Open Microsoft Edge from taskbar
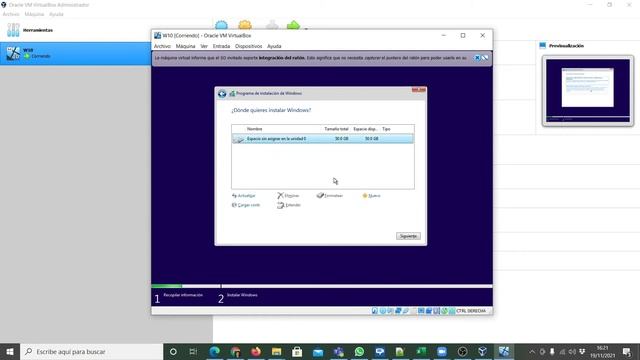This screenshot has width=640, height=360. [215, 351]
